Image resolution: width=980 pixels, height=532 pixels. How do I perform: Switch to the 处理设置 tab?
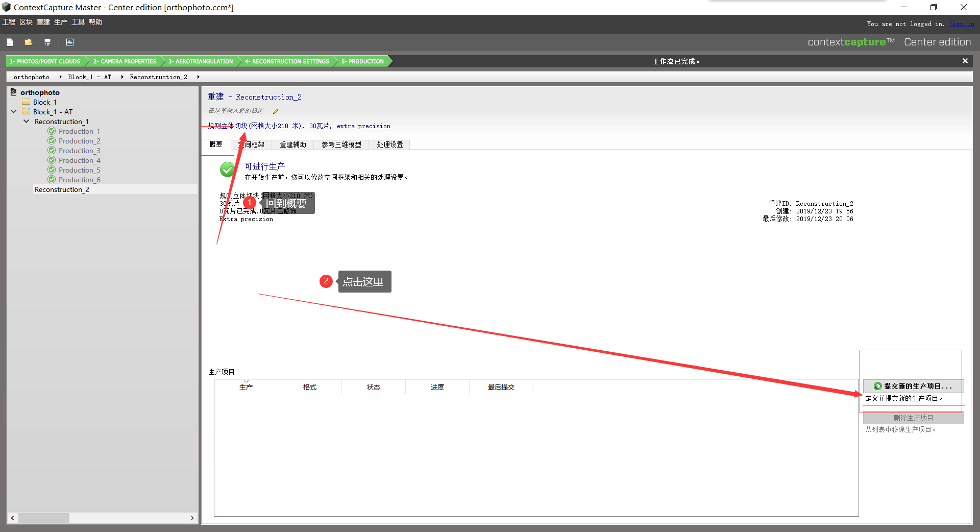click(x=390, y=145)
